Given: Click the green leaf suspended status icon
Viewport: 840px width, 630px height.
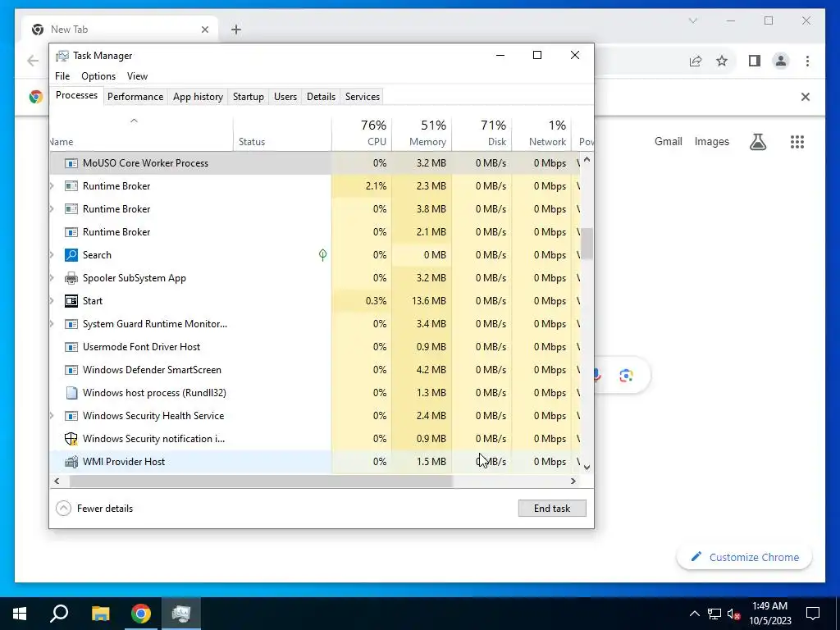Looking at the screenshot, I should point(322,255).
